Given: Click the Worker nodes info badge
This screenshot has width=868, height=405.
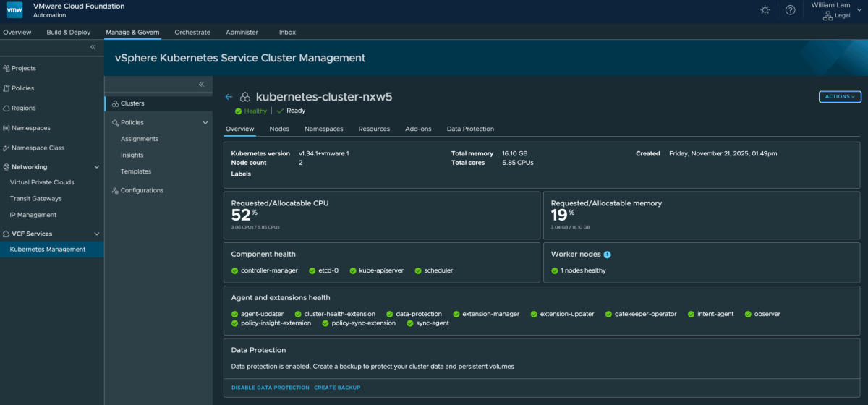Looking at the screenshot, I should pos(608,255).
